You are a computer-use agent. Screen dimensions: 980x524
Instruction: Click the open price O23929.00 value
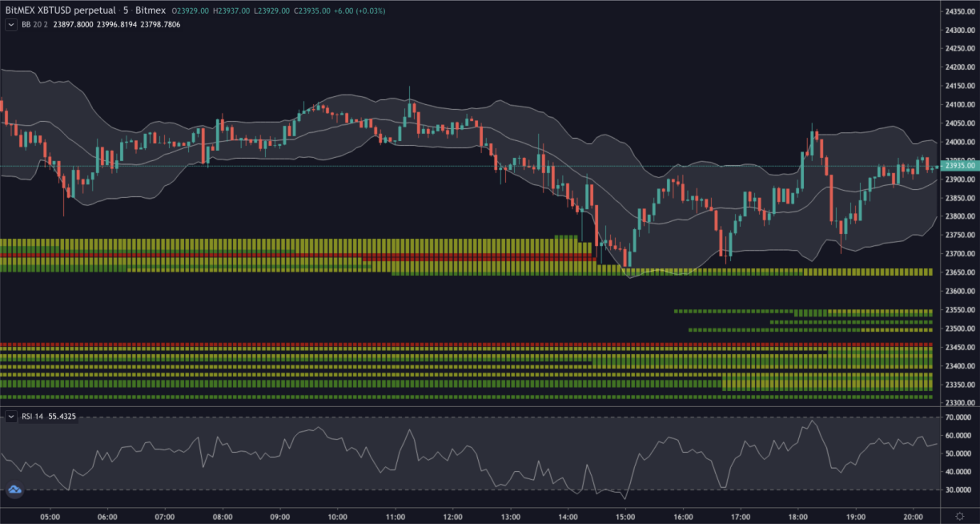(x=191, y=11)
